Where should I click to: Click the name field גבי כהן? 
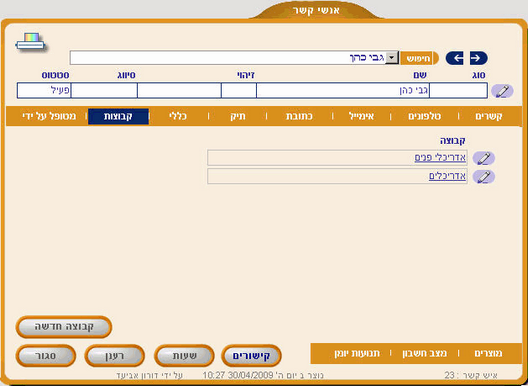pos(343,91)
